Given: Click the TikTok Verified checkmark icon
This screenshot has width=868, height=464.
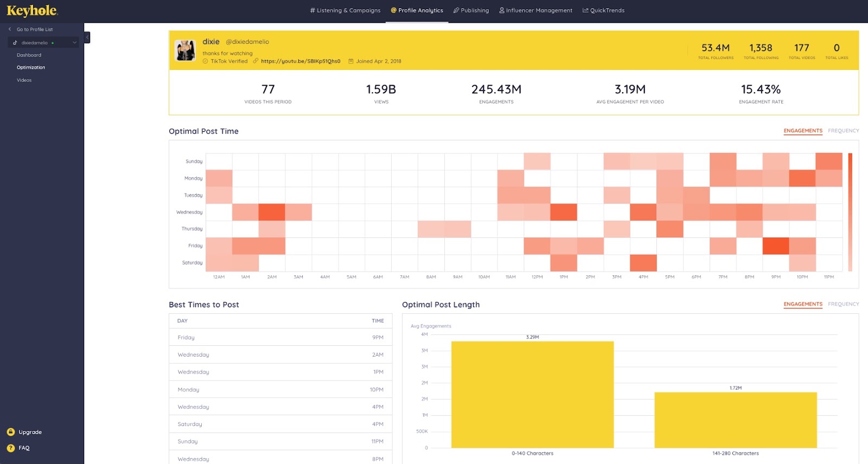Looking at the screenshot, I should 206,61.
